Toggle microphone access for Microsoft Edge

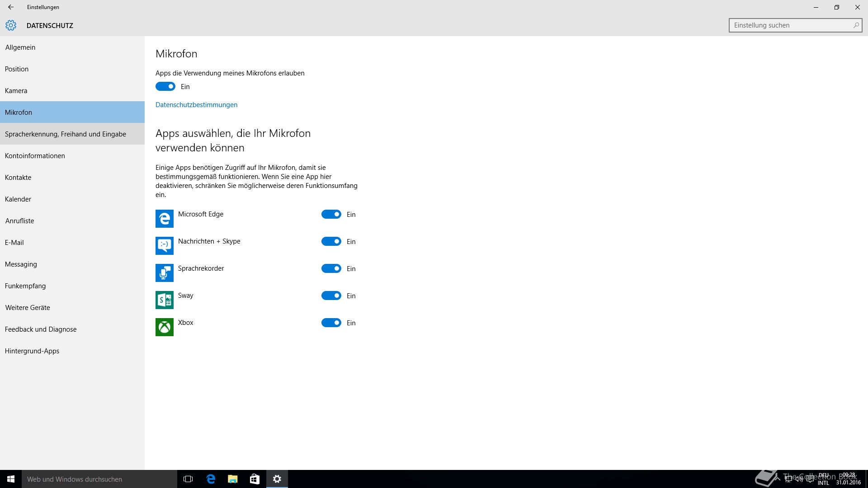(331, 214)
